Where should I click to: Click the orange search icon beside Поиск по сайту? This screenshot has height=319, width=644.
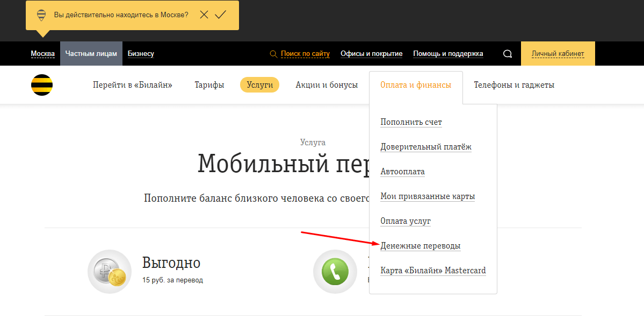273,54
